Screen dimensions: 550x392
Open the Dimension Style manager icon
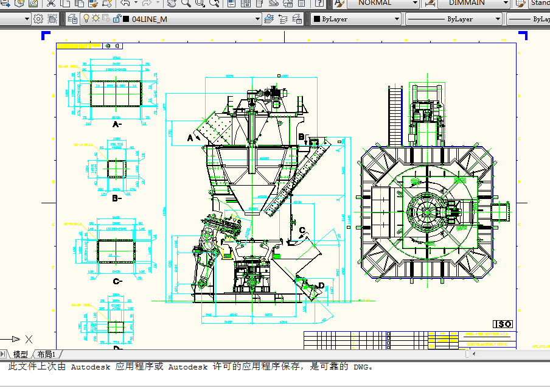pos(430,4)
